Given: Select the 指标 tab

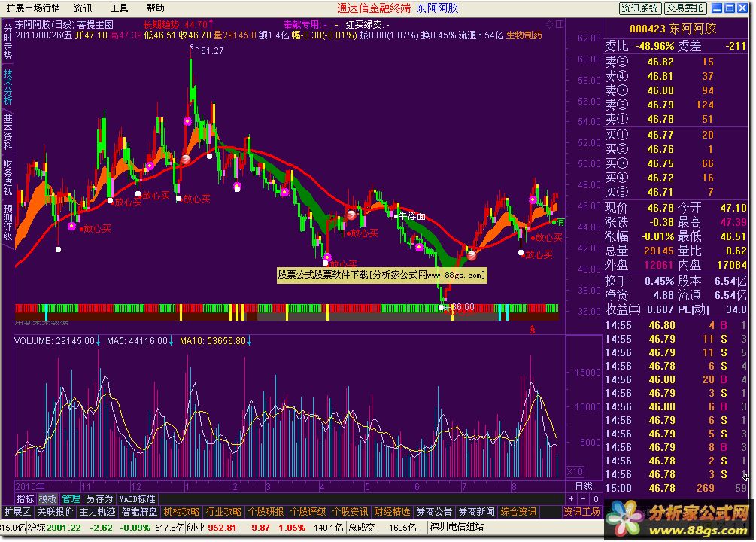Looking at the screenshot, I should (25, 499).
